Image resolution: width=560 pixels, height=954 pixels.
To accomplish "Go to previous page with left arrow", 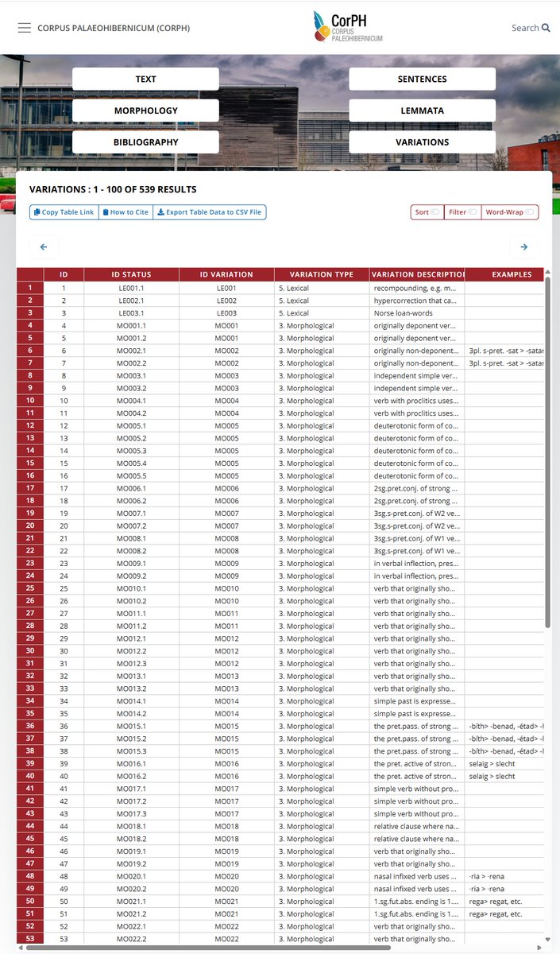I will click(x=44, y=247).
